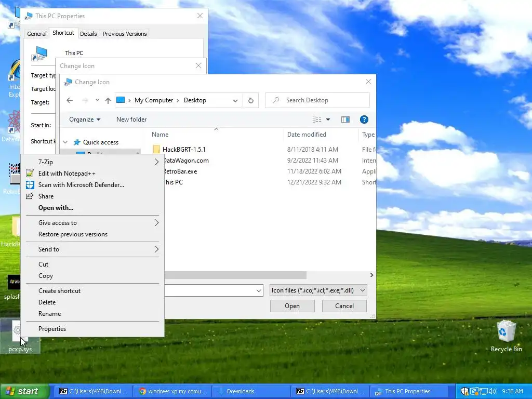Click the Open button
The width and height of the screenshot is (532, 399).
(x=292, y=306)
